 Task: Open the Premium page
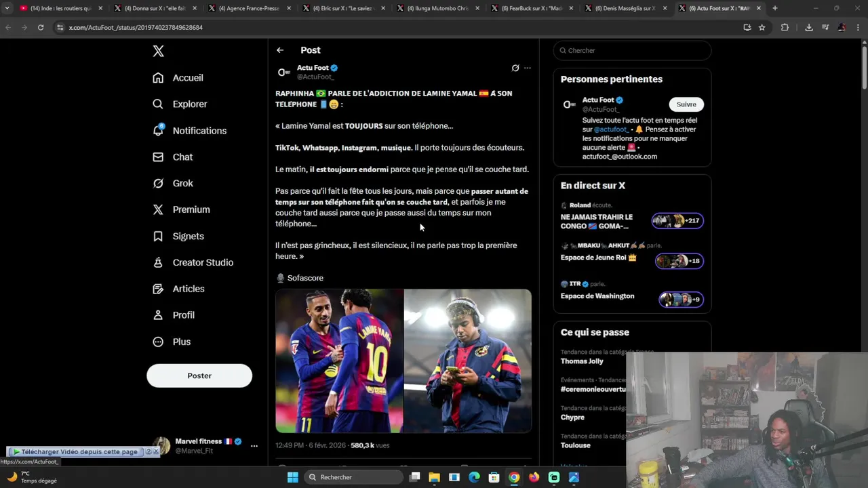182,210
